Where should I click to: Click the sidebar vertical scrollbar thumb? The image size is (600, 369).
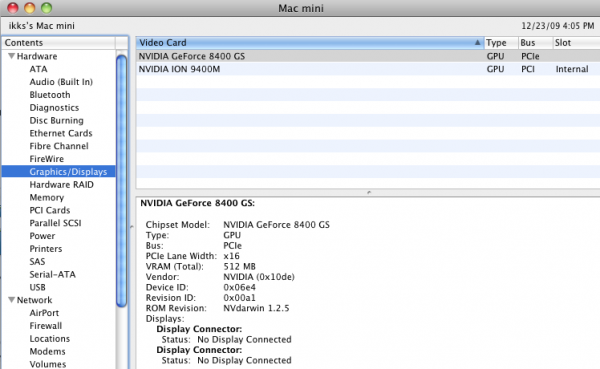[x=122, y=181]
